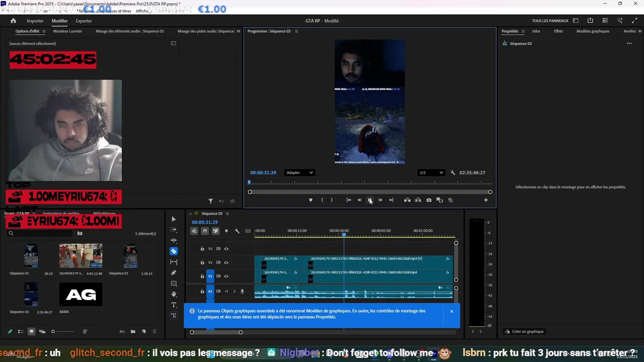The height and width of the screenshot is (362, 644).
Task: Select the Hand tool
Action: (x=174, y=294)
